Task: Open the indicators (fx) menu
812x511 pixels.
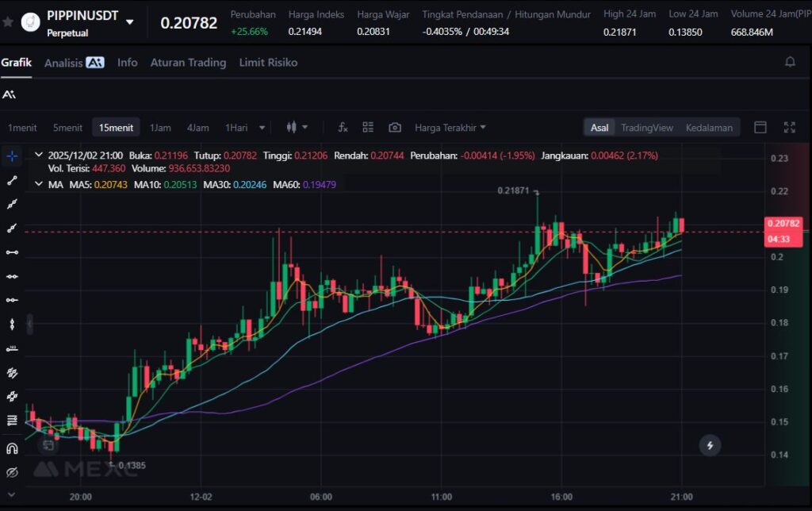Action: coord(343,127)
